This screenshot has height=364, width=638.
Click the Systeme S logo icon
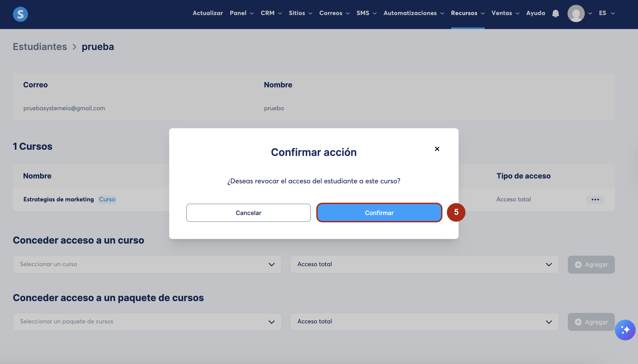pos(20,14)
